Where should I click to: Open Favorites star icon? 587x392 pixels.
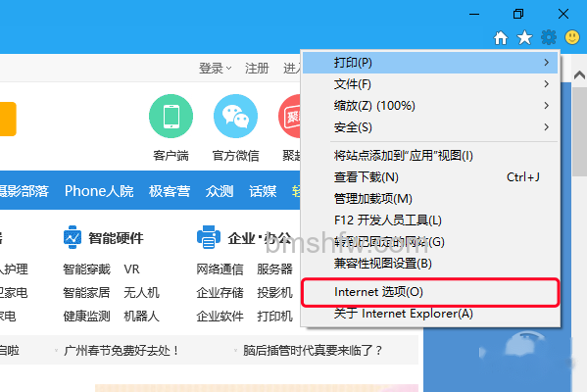[x=524, y=38]
